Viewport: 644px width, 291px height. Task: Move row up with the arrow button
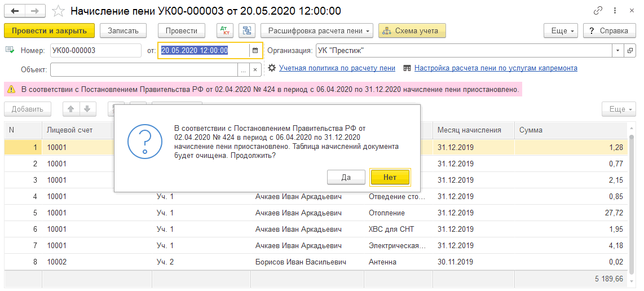(71, 109)
